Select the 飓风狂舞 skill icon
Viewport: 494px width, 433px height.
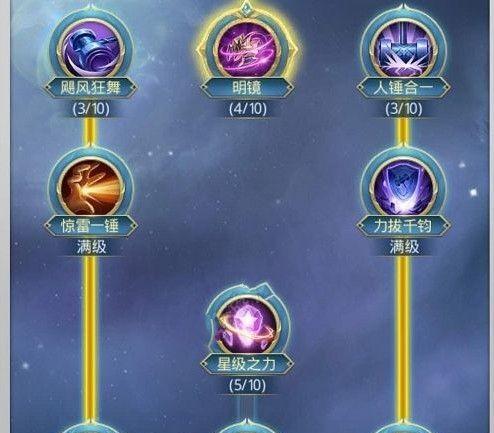91,49
